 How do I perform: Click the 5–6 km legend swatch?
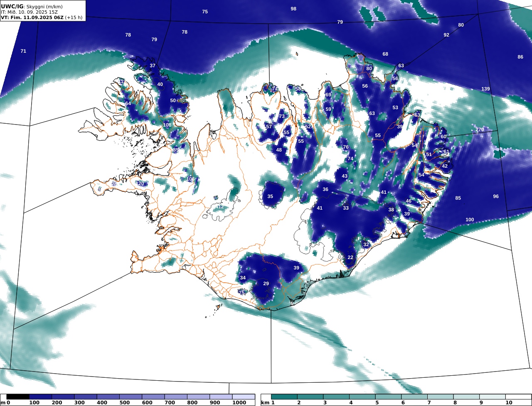(x=388, y=397)
